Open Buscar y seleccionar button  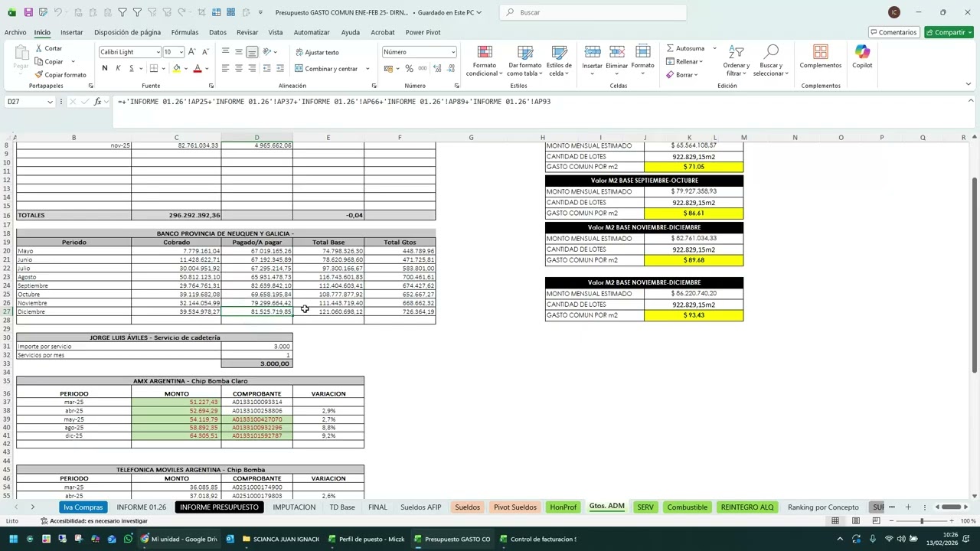(x=770, y=60)
